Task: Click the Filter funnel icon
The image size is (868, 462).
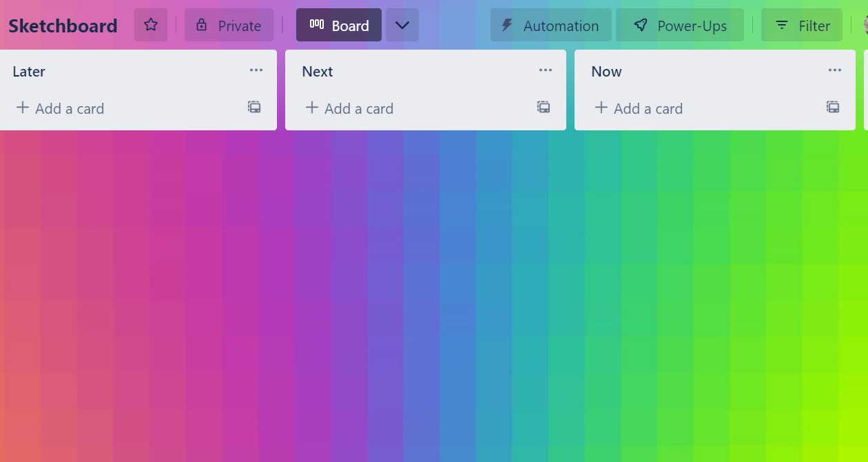Action: pos(782,25)
